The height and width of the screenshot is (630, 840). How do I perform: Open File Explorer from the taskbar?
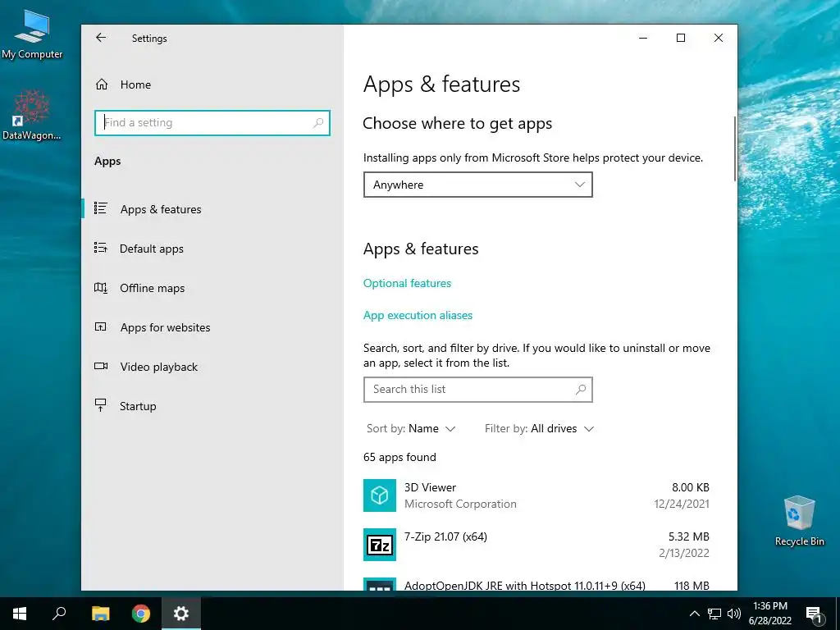(100, 614)
